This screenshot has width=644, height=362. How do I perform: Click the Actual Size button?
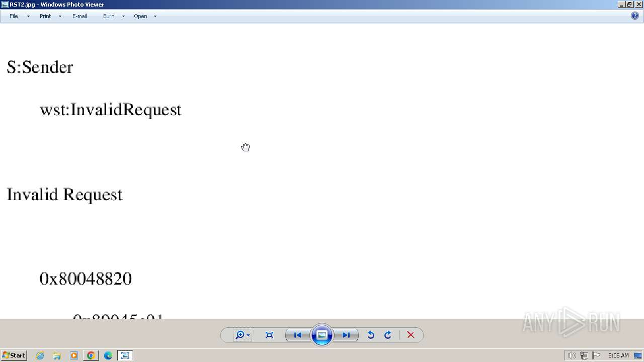click(x=269, y=335)
